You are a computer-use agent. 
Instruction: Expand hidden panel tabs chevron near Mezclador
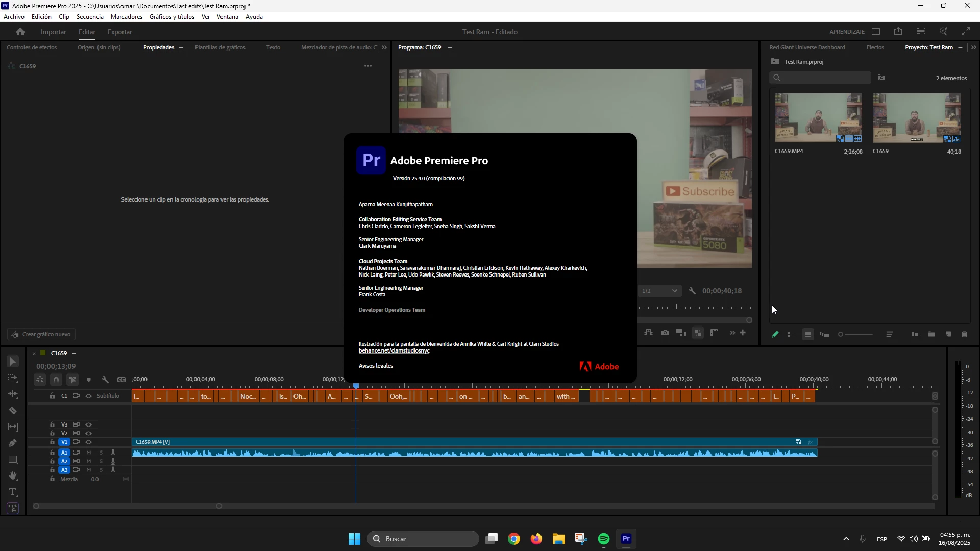point(384,47)
